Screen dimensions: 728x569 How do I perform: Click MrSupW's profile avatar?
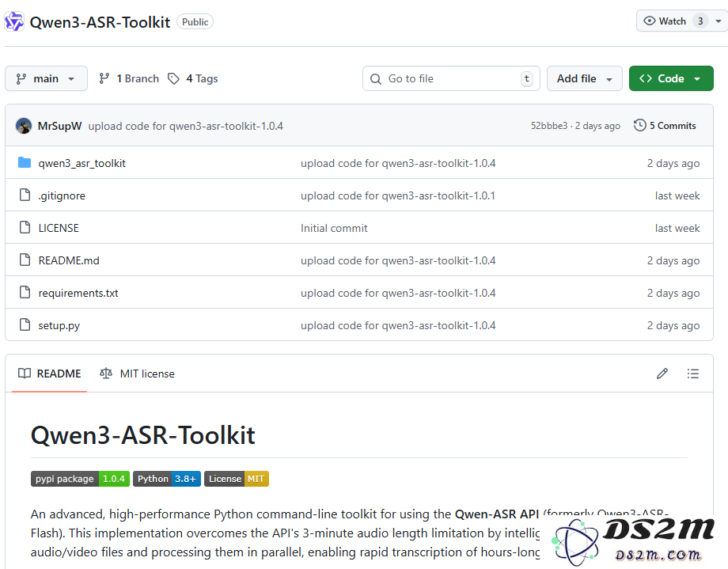25,125
